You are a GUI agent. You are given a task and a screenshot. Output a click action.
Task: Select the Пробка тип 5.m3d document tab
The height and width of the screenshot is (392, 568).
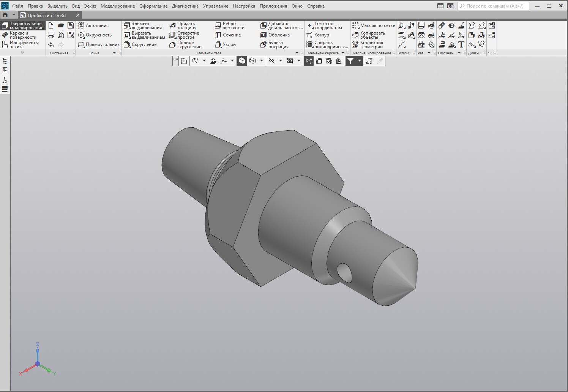coord(46,15)
